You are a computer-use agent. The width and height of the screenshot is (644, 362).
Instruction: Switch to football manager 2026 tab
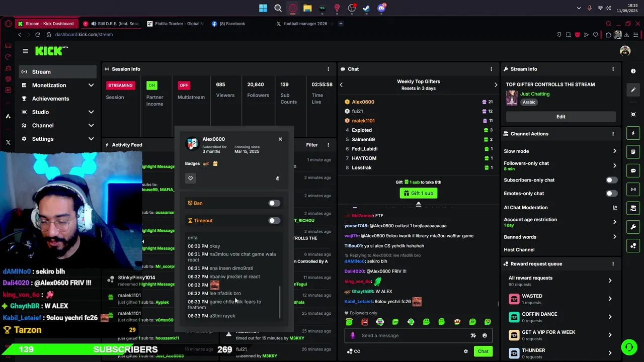(304, 24)
